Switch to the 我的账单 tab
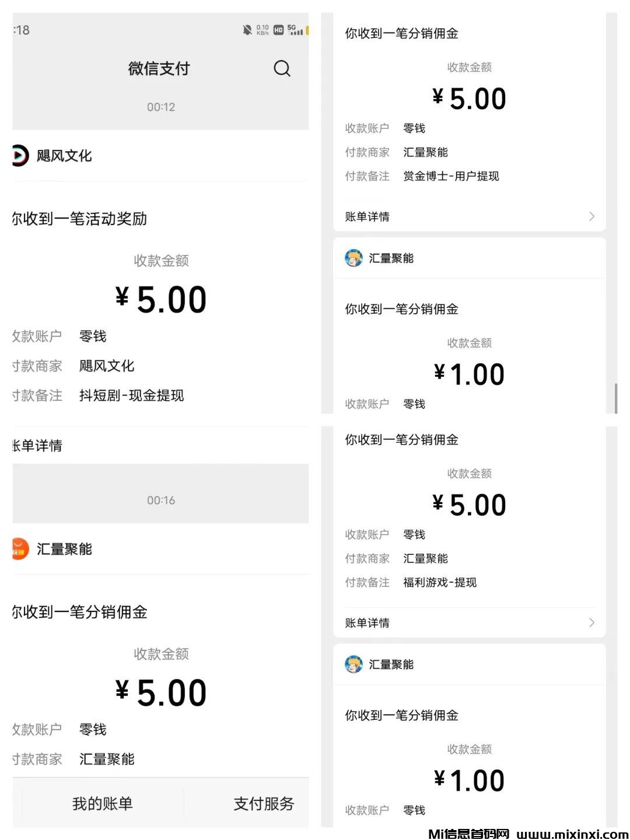The image size is (630, 840). 103,804
